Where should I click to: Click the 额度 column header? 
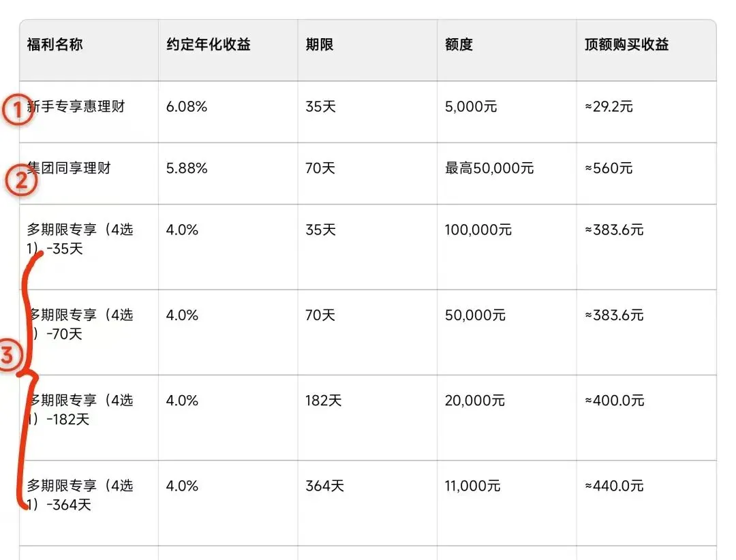point(459,45)
